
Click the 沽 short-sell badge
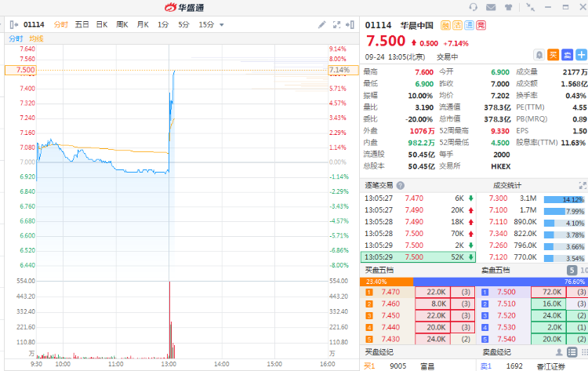point(457,25)
